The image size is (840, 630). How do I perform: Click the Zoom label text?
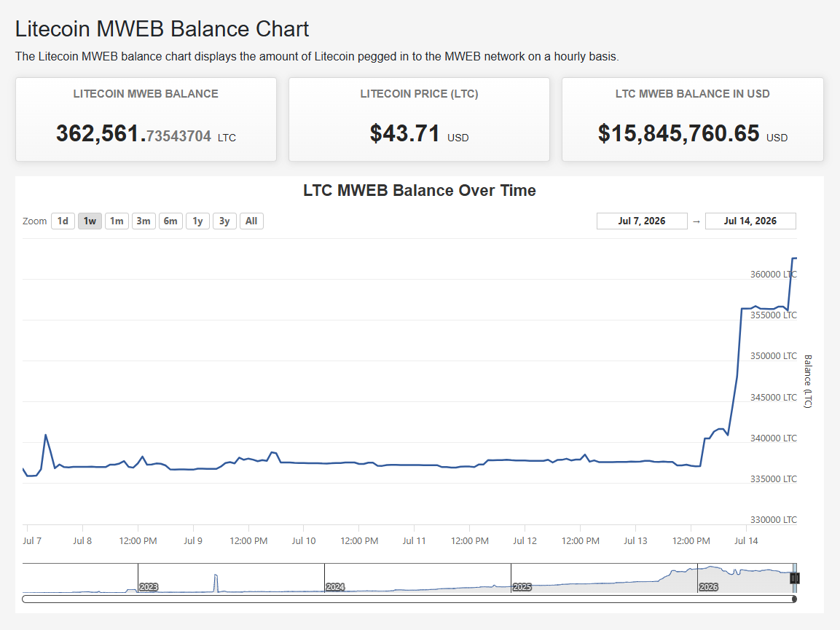coord(35,221)
